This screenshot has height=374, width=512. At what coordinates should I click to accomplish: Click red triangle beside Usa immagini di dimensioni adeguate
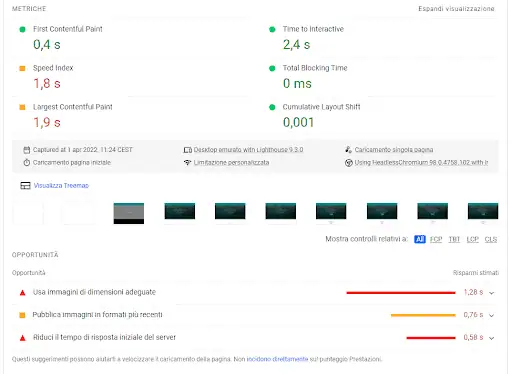22,293
